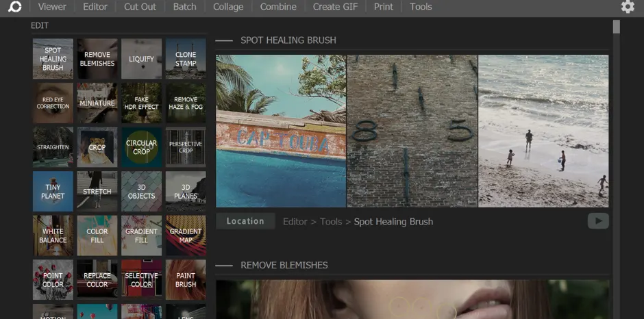
Task: Open the Print tab
Action: tap(384, 7)
